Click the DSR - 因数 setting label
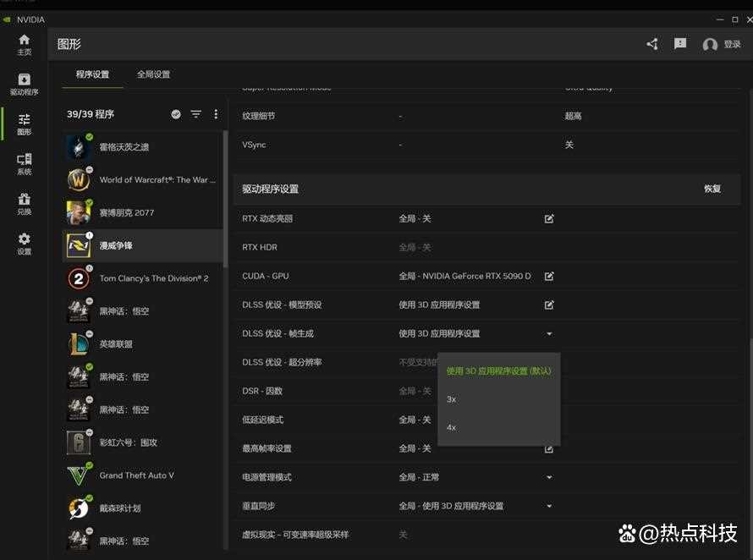Viewport: 753px width, 560px height. [x=262, y=391]
